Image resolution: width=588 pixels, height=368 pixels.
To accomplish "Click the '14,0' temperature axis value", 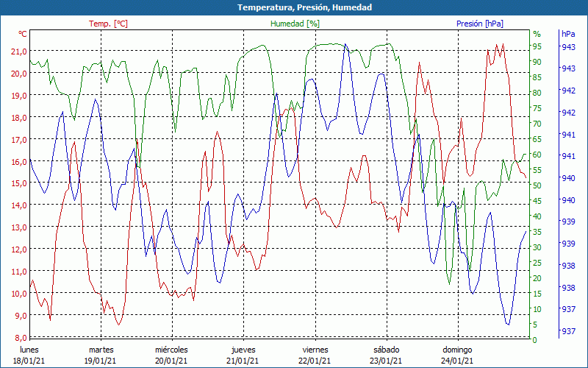I will [x=19, y=205].
